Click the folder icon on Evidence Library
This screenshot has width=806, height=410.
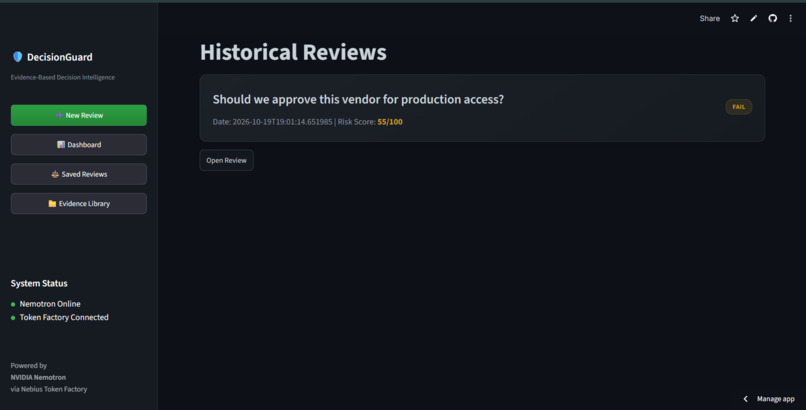52,203
